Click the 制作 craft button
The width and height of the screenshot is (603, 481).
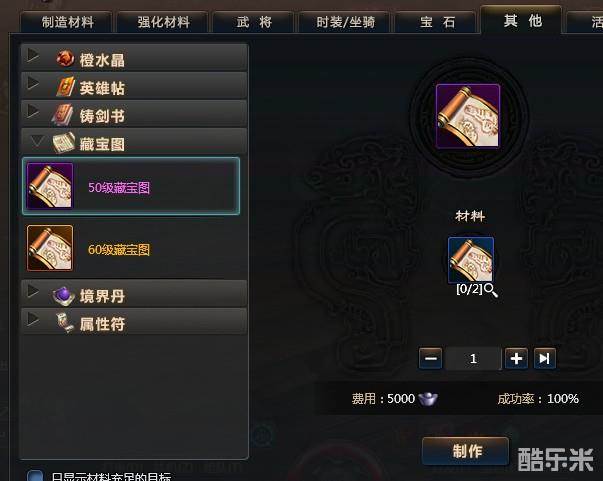466,451
